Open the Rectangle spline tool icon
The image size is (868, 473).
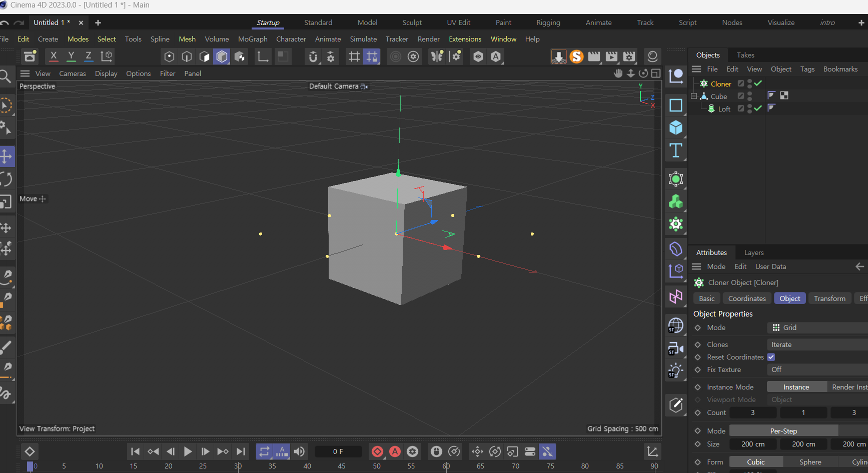pyautogui.click(x=676, y=105)
